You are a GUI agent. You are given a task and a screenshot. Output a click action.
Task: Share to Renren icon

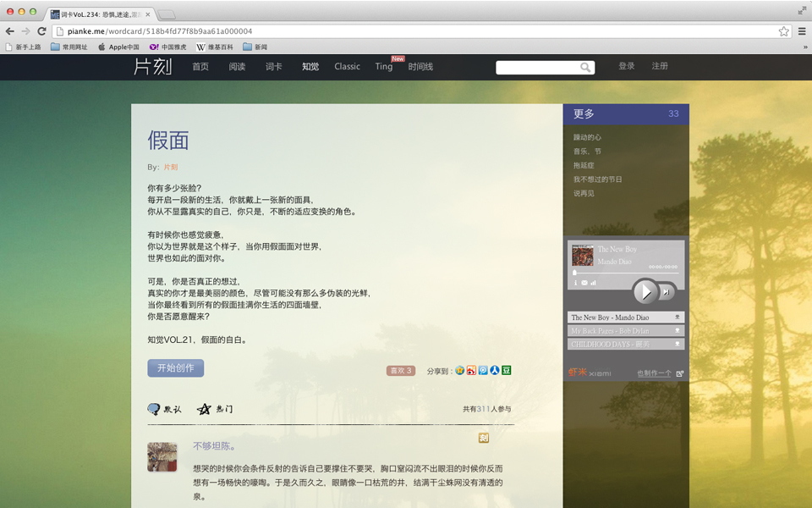coord(495,371)
